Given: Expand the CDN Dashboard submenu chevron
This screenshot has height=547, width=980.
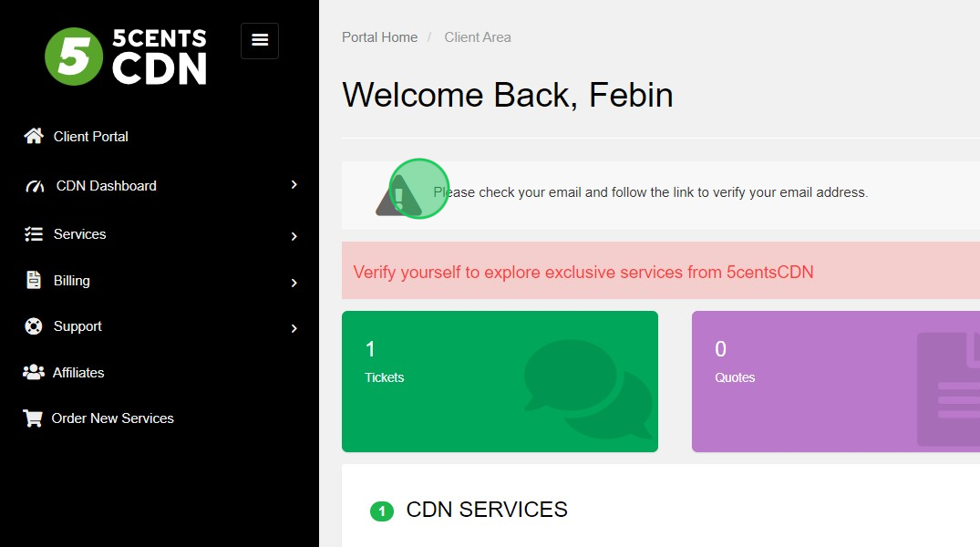Looking at the screenshot, I should coord(294,184).
